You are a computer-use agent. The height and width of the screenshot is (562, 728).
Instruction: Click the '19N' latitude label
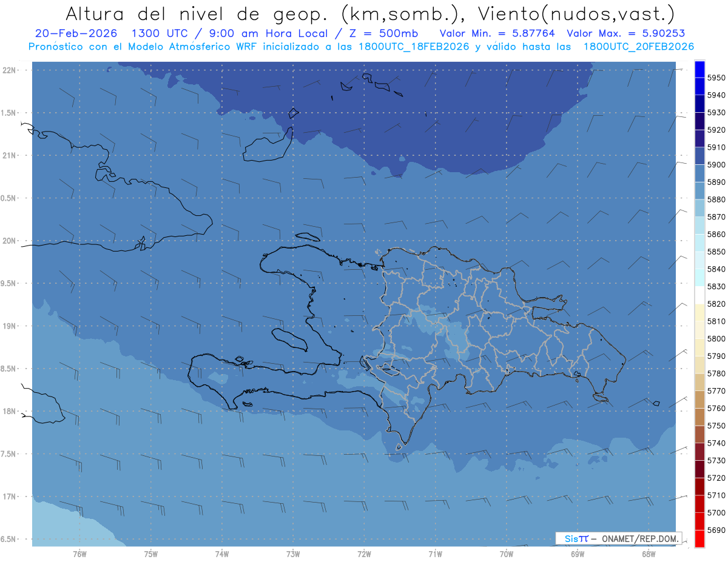pos(10,326)
